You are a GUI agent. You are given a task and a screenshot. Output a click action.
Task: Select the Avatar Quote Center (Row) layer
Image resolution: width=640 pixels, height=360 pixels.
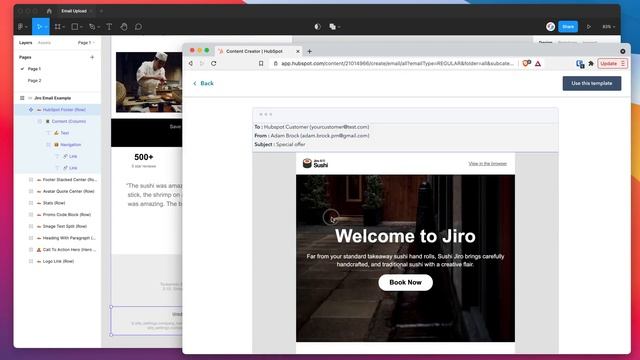(68, 191)
